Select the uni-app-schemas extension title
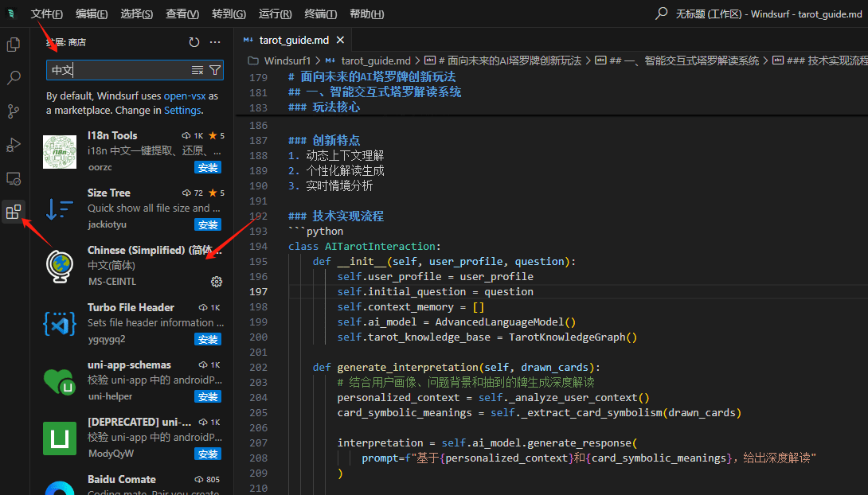The image size is (868, 495). click(129, 365)
